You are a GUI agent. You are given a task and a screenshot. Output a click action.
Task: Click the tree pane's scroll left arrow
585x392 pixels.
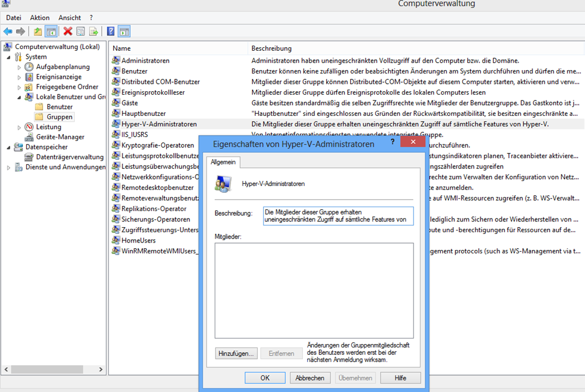point(6,369)
